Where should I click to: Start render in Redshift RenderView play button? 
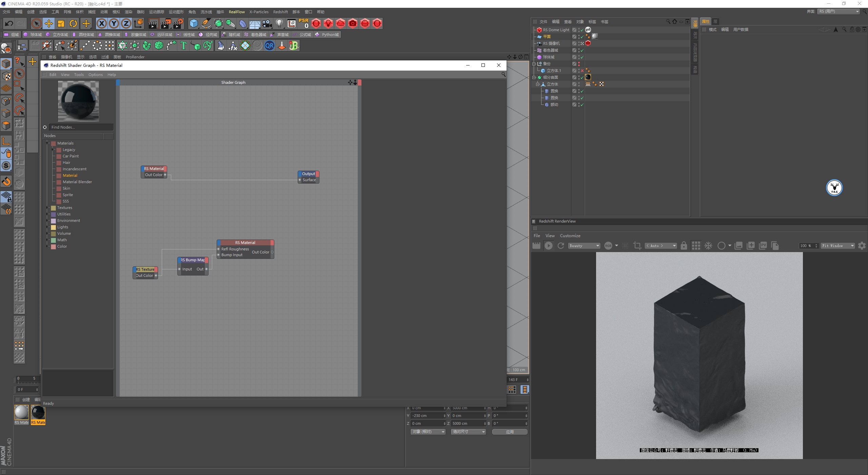pos(548,246)
